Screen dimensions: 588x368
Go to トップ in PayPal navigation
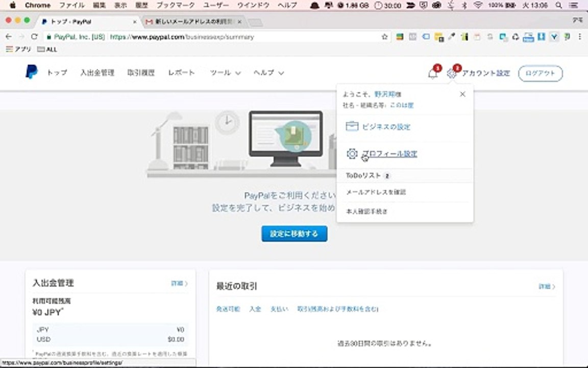tap(57, 73)
